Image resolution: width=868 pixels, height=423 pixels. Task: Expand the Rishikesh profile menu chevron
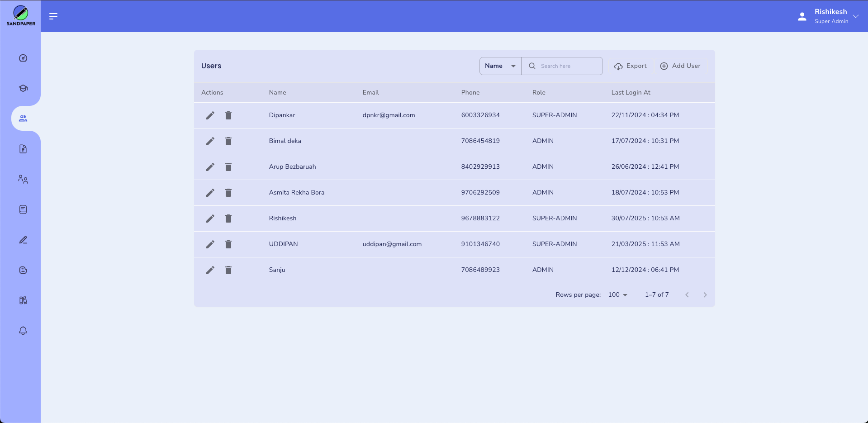tap(857, 16)
